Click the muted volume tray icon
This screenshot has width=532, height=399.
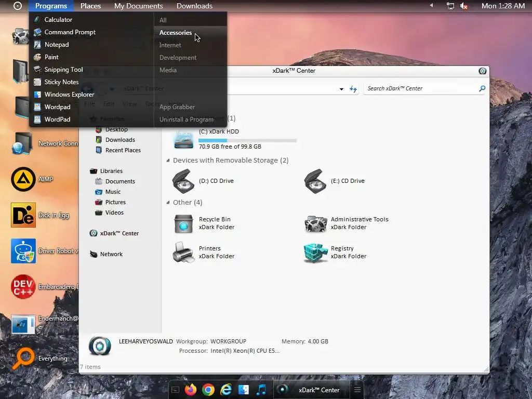tap(464, 6)
